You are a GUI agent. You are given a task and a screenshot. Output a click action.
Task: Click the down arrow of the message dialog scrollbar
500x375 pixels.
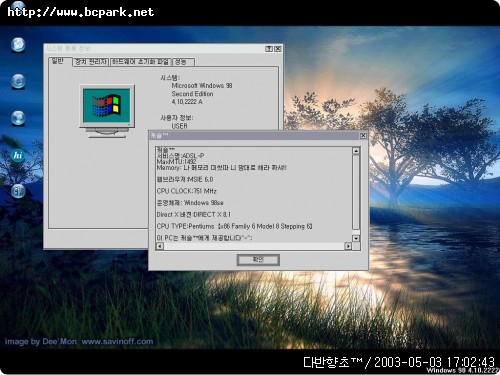pyautogui.click(x=356, y=238)
